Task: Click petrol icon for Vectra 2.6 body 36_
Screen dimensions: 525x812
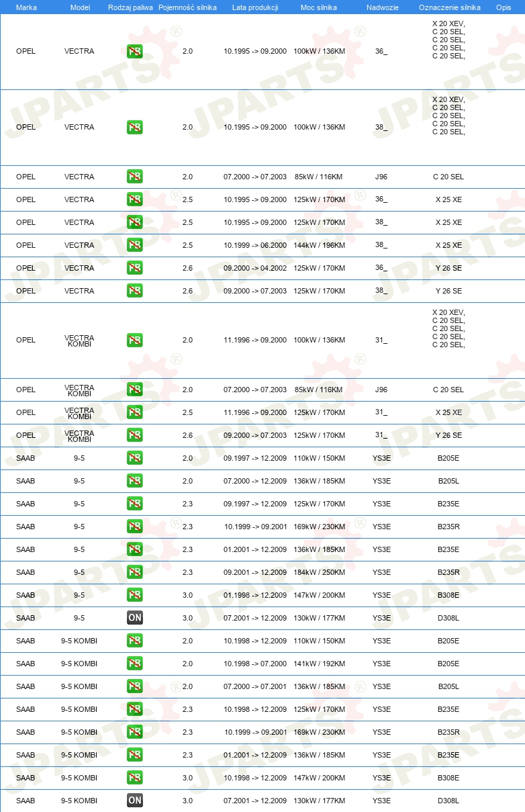Action: (x=135, y=268)
